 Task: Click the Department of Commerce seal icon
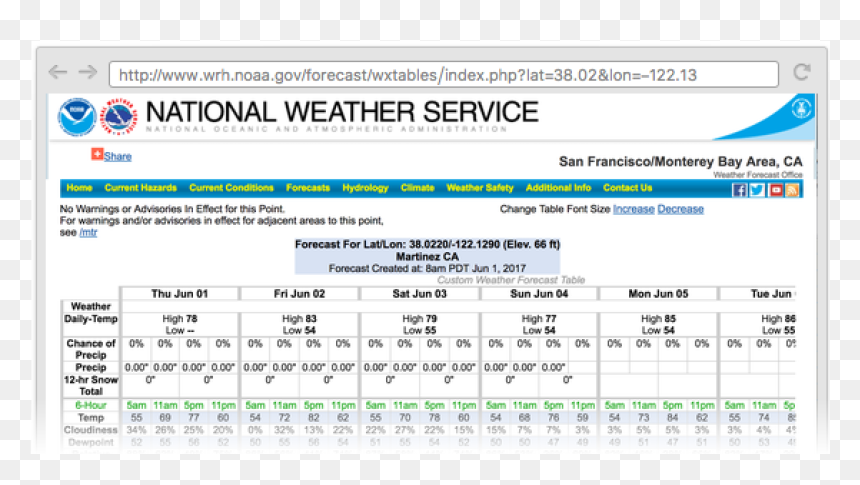[801, 109]
